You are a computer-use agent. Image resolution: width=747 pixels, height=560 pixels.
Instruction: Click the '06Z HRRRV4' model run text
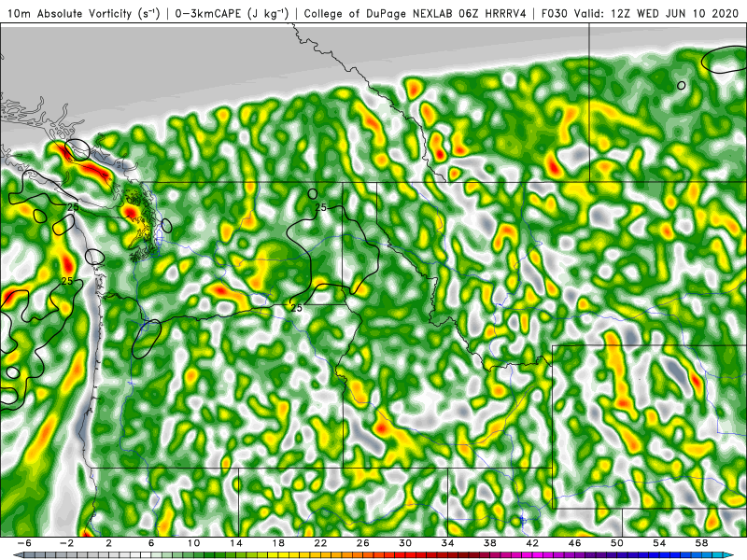coord(492,13)
